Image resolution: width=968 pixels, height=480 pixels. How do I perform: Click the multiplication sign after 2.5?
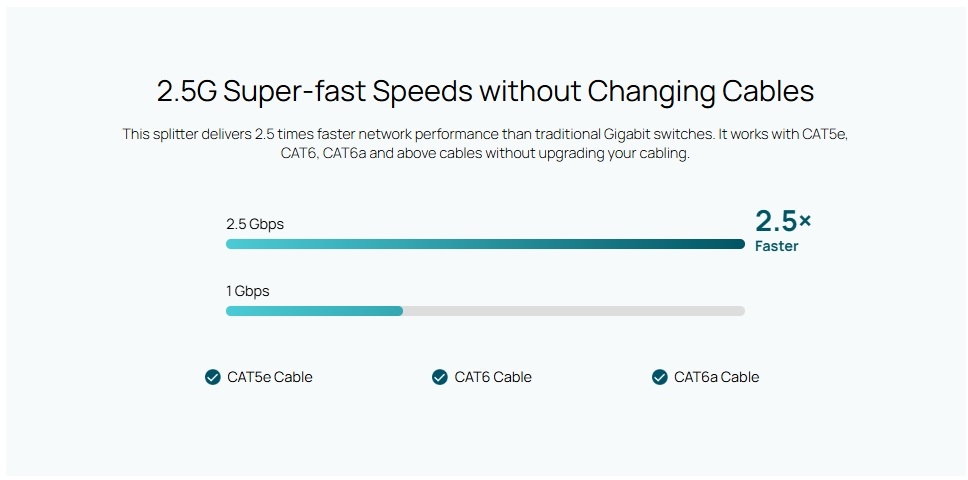click(x=805, y=220)
